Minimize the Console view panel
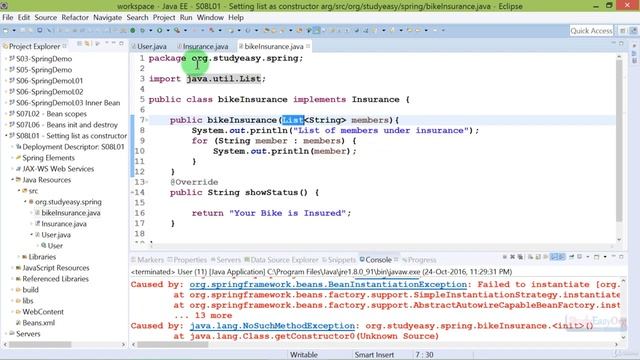Screen dimensions: 640x360 click(613, 256)
